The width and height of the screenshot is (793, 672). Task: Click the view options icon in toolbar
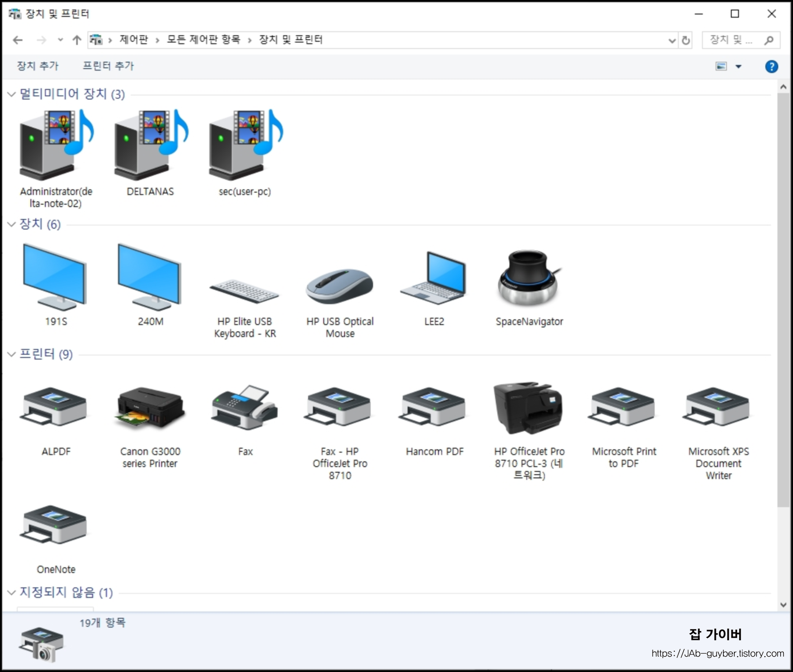(x=721, y=67)
